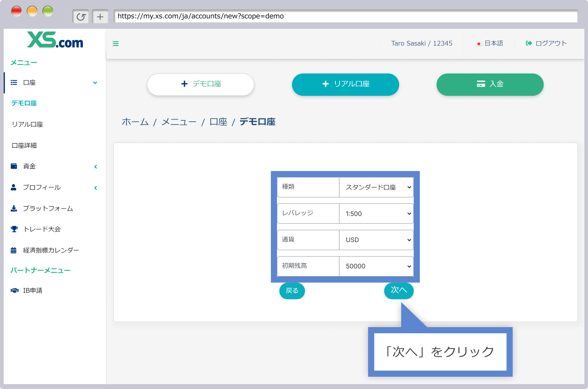Screen dimensions: 588x389
Task: Click the IB申請 handshake icon
Action: click(15, 290)
